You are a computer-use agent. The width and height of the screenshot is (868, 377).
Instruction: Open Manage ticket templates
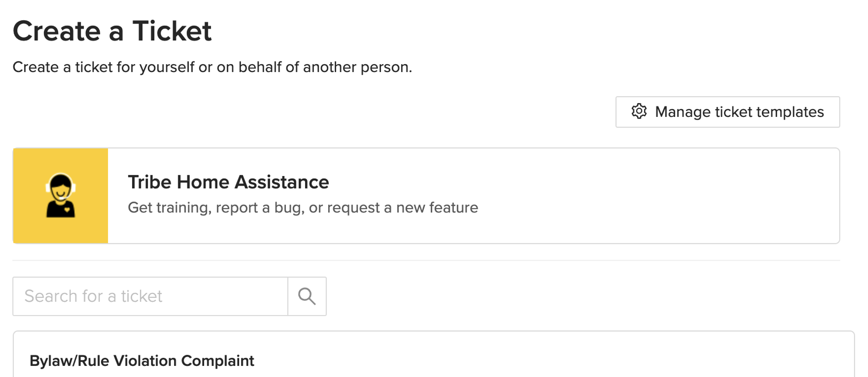728,112
